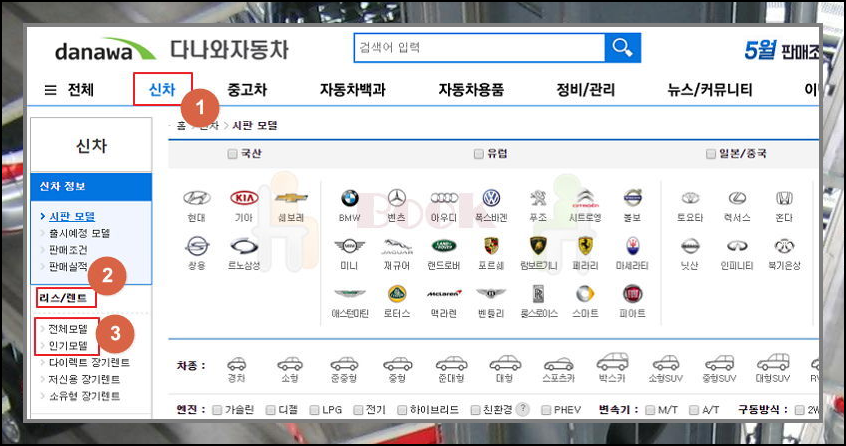
Task: Tick the 일본/중국 checkbox
Action: 711,154
